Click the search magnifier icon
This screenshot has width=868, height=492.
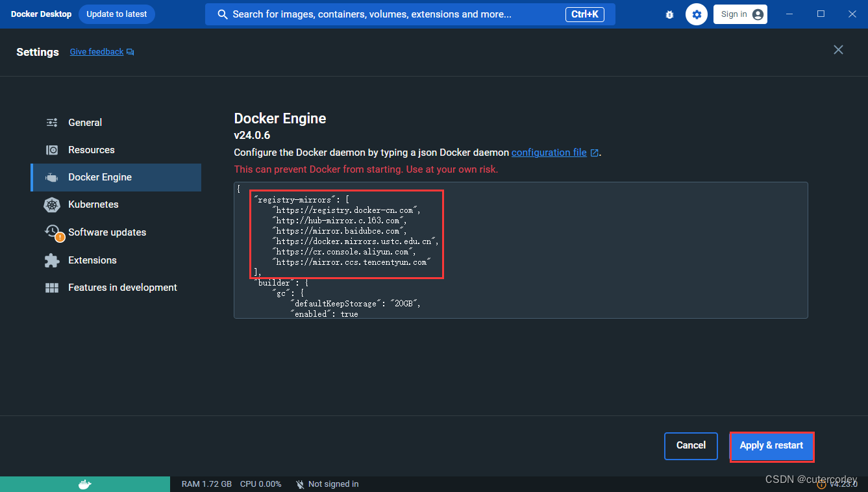pyautogui.click(x=223, y=14)
